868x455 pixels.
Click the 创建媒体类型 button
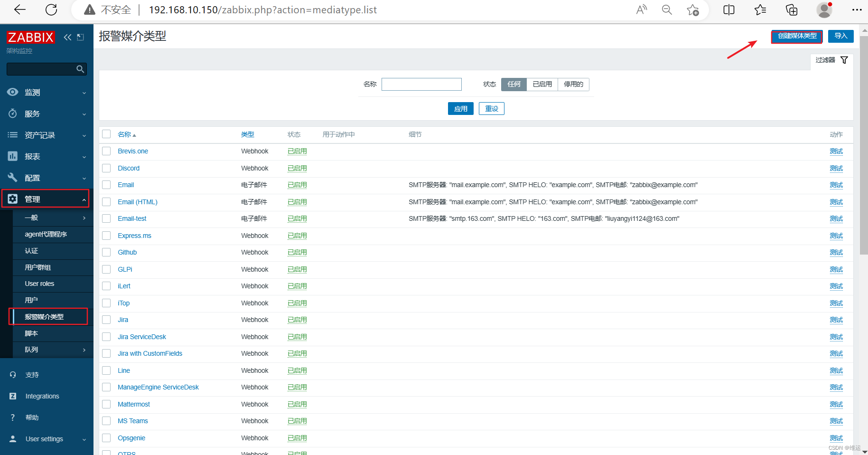pos(797,36)
